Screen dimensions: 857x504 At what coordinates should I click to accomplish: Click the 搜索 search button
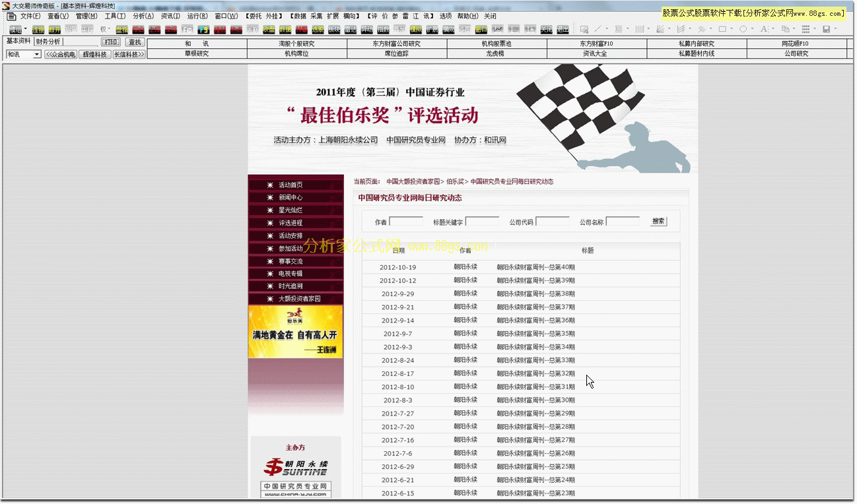(x=658, y=222)
